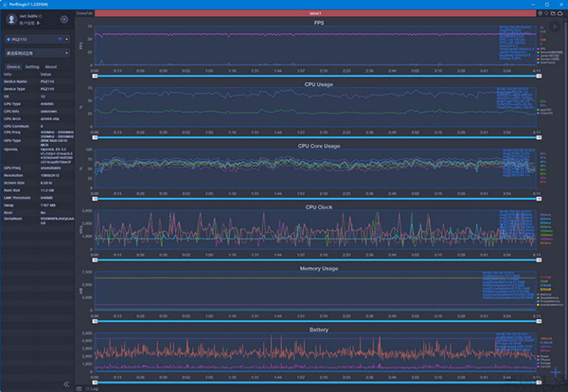
Task: Click the FPS chart timeline slider left handle
Action: 94,76
